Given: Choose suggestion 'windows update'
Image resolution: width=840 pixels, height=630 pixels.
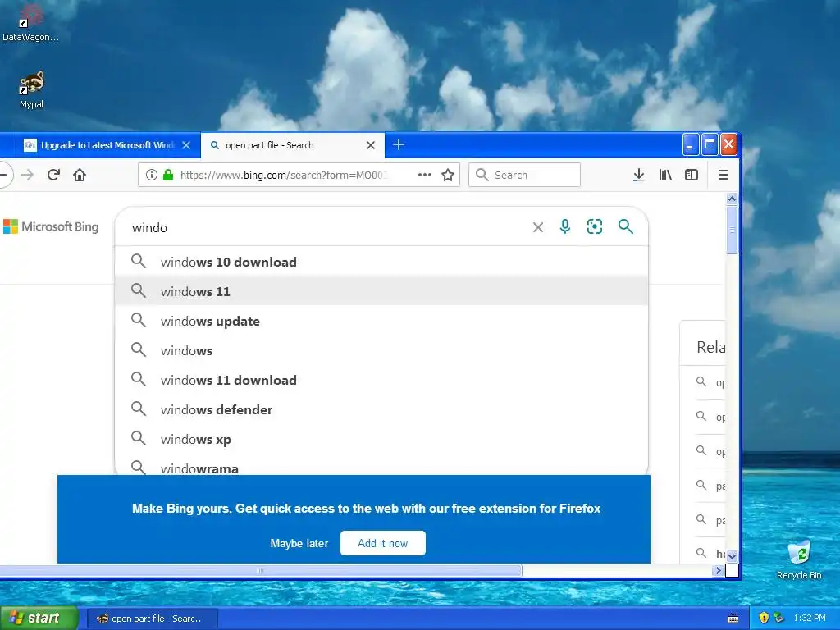Looking at the screenshot, I should 381,321.
